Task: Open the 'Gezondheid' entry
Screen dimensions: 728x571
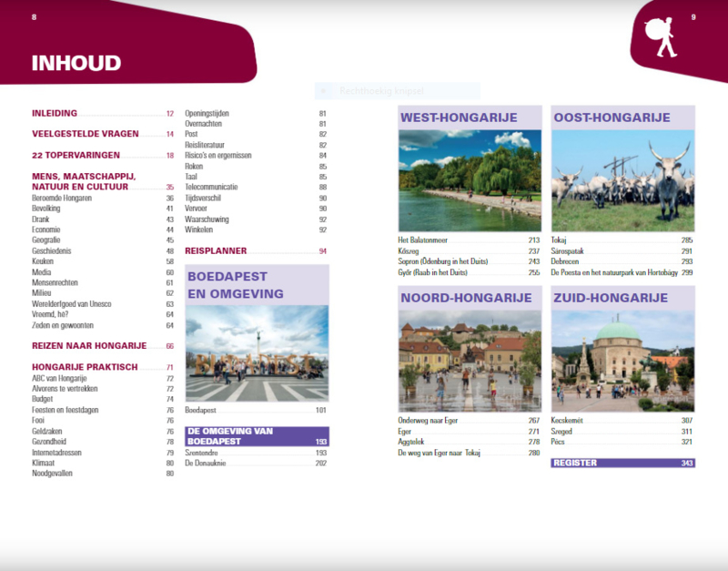Action: click(x=103, y=442)
